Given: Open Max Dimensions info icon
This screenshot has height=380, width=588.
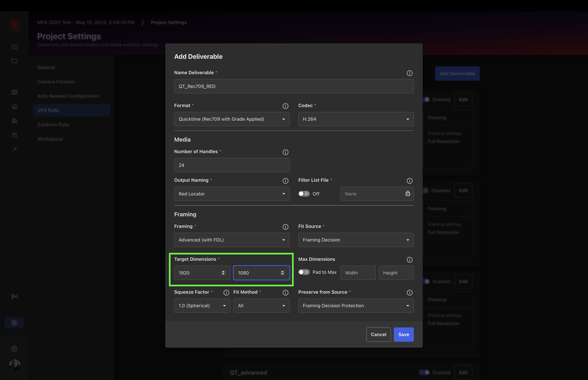Looking at the screenshot, I should 409,260.
